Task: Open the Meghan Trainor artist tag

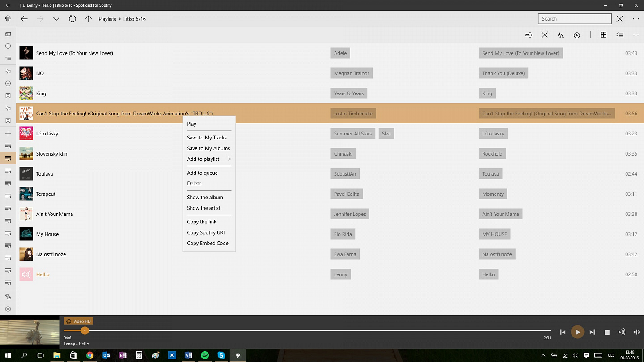Action: click(352, 73)
